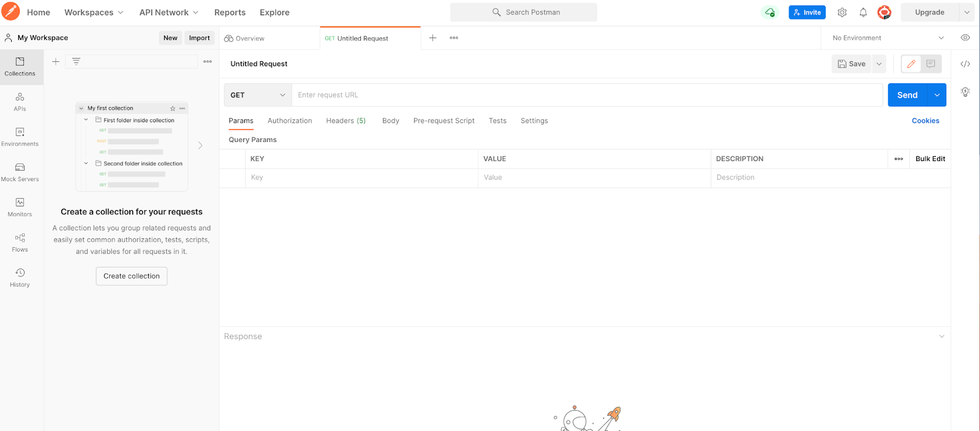This screenshot has height=431, width=980.
Task: Open params table column options dots
Action: 899,159
